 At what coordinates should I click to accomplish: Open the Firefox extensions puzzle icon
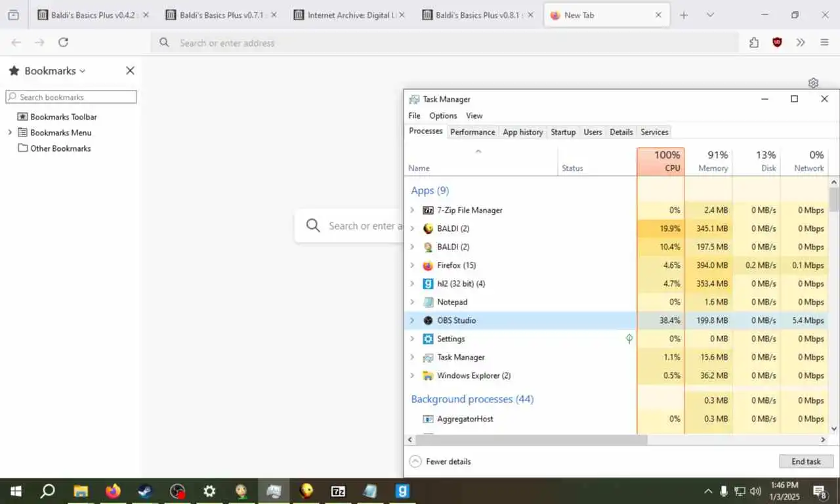pos(753,43)
